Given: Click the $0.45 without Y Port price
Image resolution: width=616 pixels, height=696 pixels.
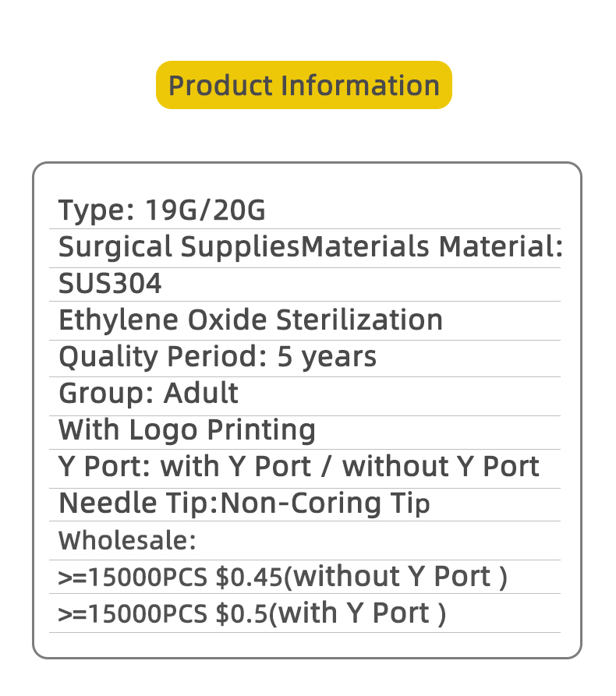Looking at the screenshot, I should [250, 578].
